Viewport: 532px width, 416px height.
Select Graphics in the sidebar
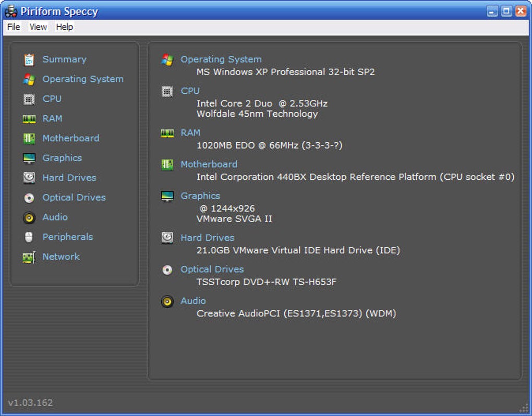62,158
